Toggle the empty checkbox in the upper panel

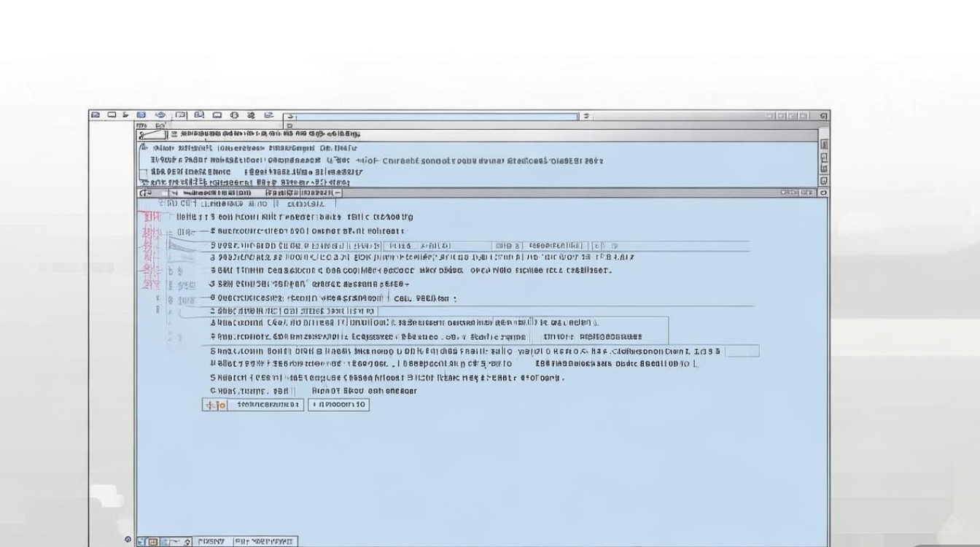[144, 174]
